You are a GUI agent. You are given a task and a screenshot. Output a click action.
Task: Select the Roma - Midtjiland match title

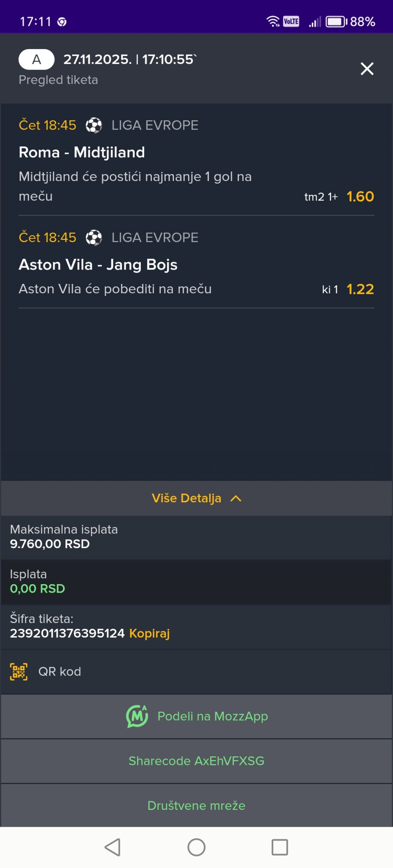(82, 153)
